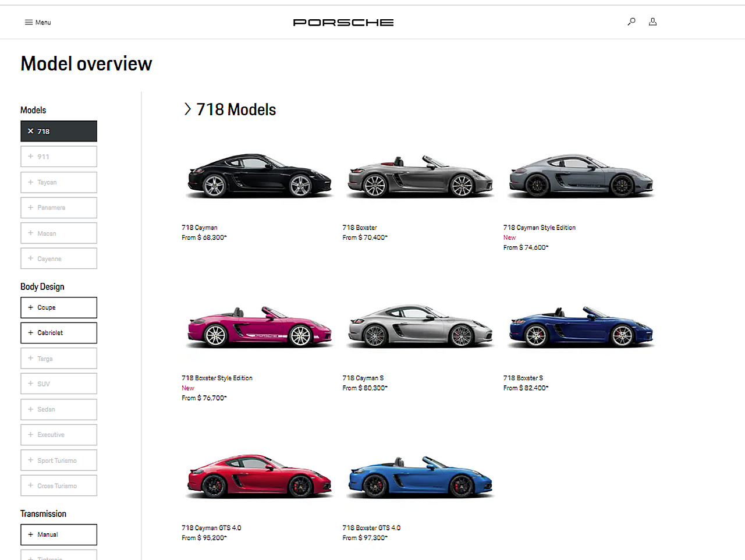Viewport: 745px width, 560px height.
Task: Open the search icon in the header
Action: (x=632, y=22)
